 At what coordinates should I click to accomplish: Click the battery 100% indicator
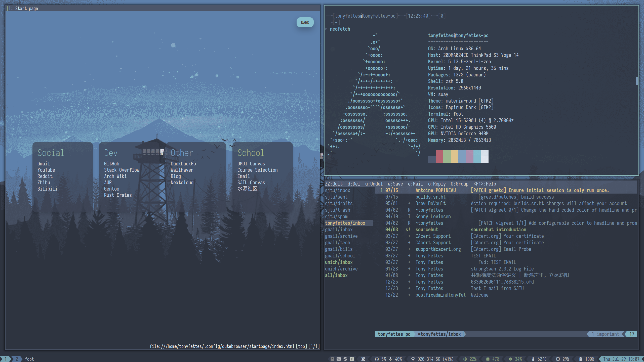tap(587, 359)
